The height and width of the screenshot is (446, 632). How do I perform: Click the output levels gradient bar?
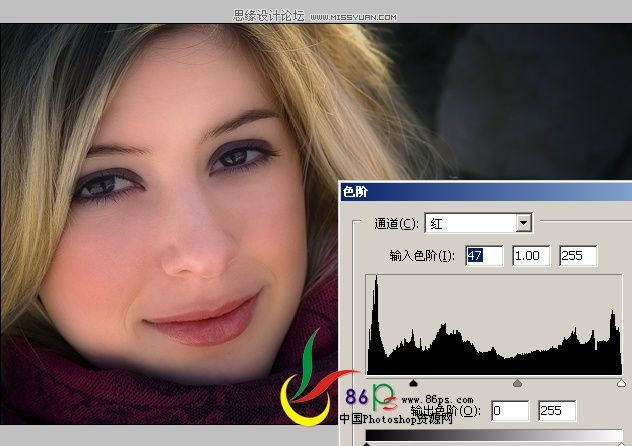pos(494,435)
